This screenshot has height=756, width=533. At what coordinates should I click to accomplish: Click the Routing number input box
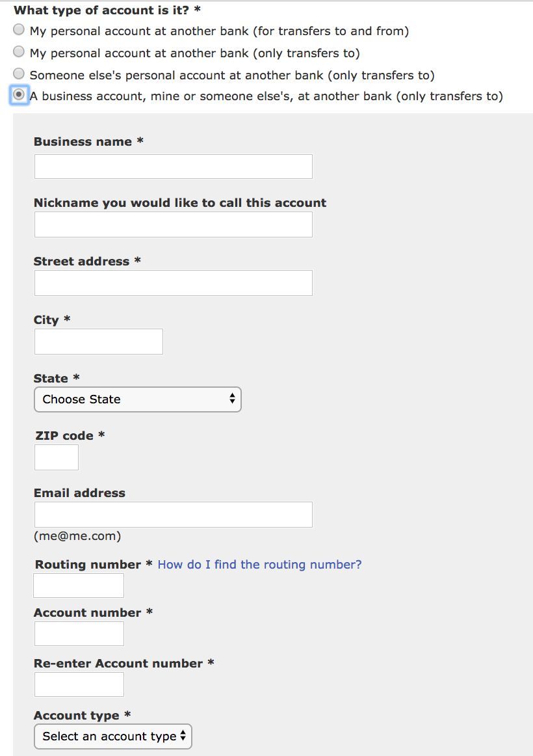click(79, 586)
